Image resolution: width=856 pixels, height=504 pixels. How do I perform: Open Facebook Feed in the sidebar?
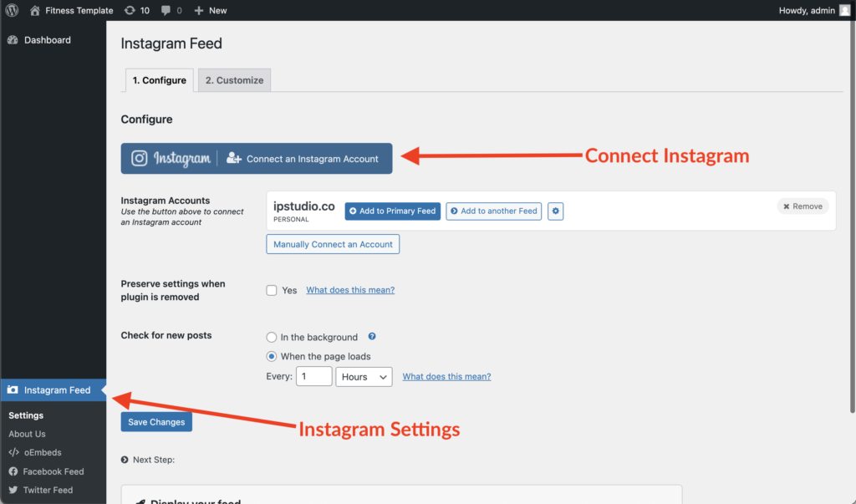pos(53,471)
